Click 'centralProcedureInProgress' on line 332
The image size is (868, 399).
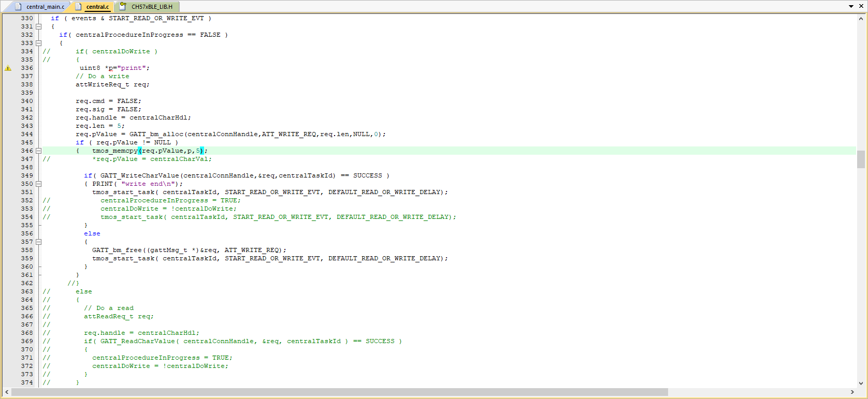point(129,35)
